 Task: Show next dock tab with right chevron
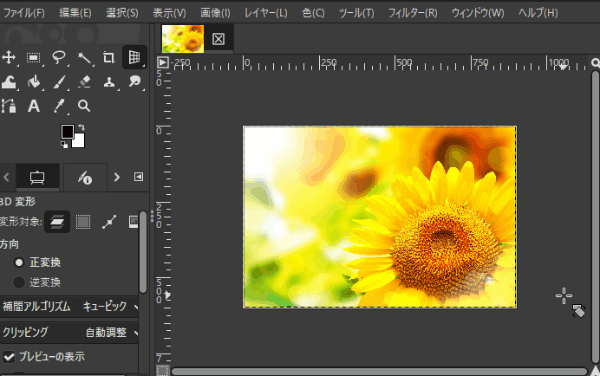117,177
